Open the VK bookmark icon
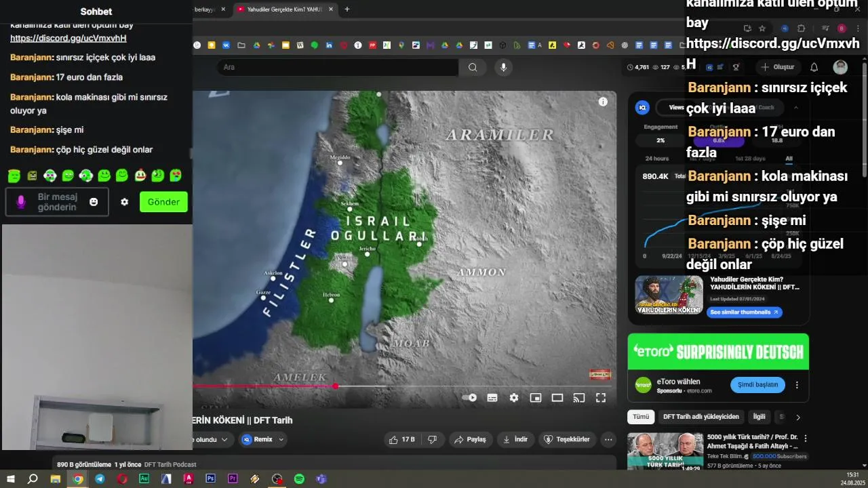Image resolution: width=868 pixels, height=488 pixels. (226, 45)
